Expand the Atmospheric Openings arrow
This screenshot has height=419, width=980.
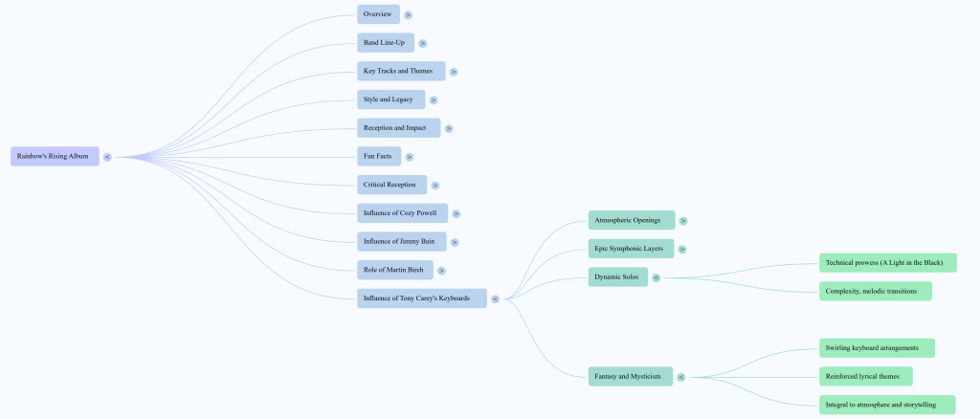coord(683,221)
